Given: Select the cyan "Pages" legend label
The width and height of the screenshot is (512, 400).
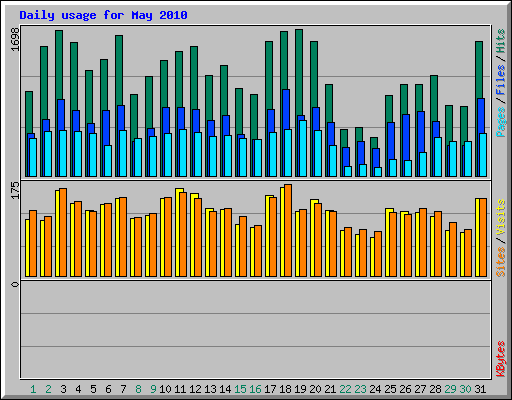Looking at the screenshot, I should pyautogui.click(x=501, y=122).
